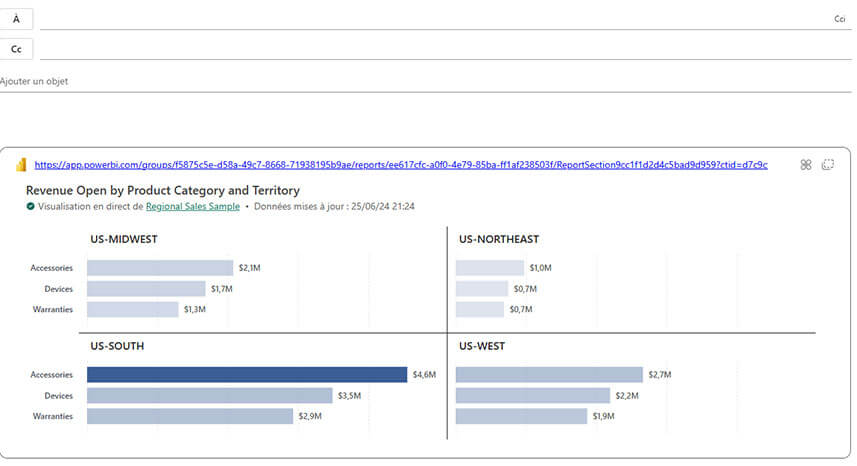Select US-WEST $2,2M bar
The image size is (857, 466).
click(x=533, y=396)
